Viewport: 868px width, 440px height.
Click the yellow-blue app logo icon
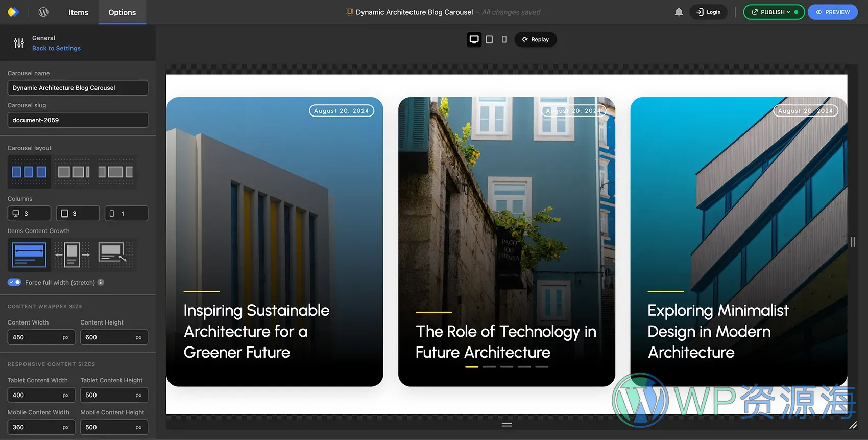click(x=13, y=12)
